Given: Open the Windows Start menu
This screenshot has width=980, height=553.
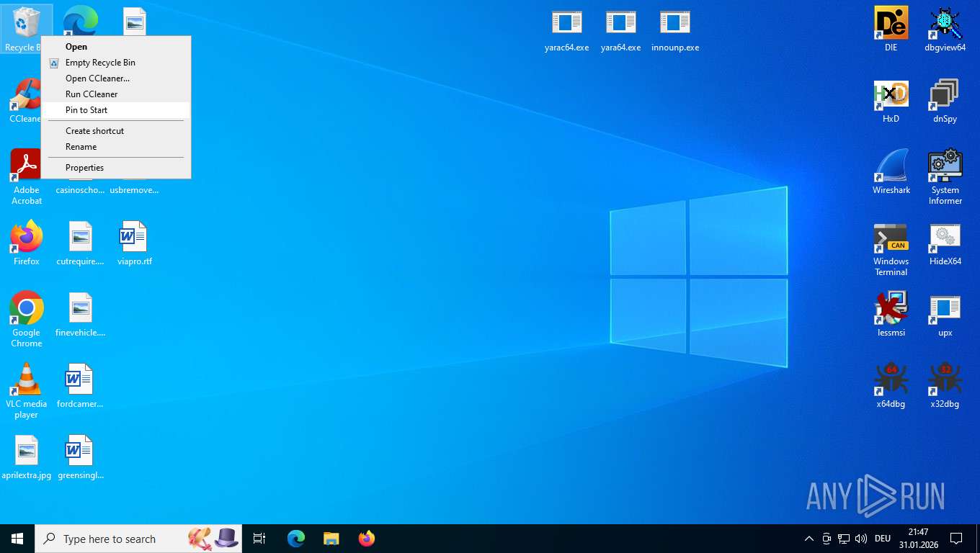Looking at the screenshot, I should [x=17, y=539].
